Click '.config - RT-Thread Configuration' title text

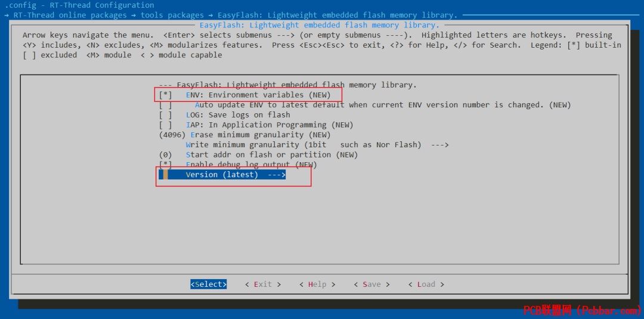tap(79, 5)
